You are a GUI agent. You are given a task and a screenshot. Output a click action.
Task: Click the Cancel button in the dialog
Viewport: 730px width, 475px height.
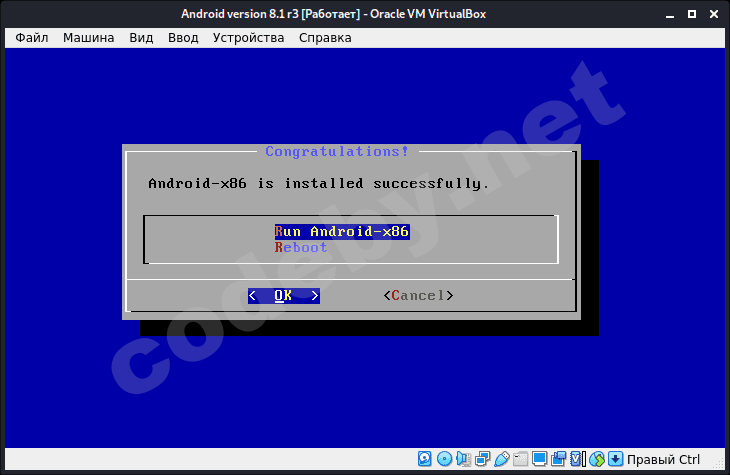pyautogui.click(x=418, y=295)
